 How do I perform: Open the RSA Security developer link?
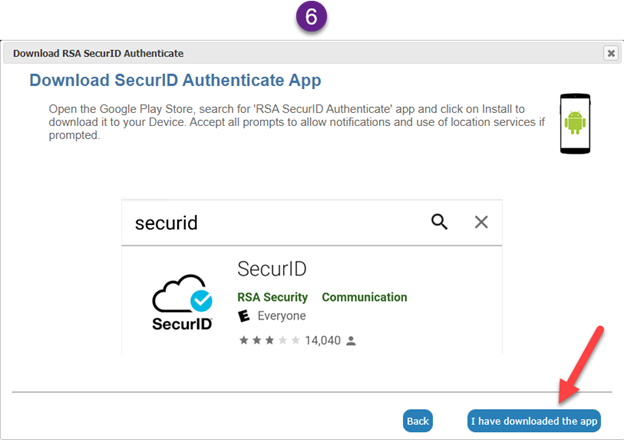[272, 297]
